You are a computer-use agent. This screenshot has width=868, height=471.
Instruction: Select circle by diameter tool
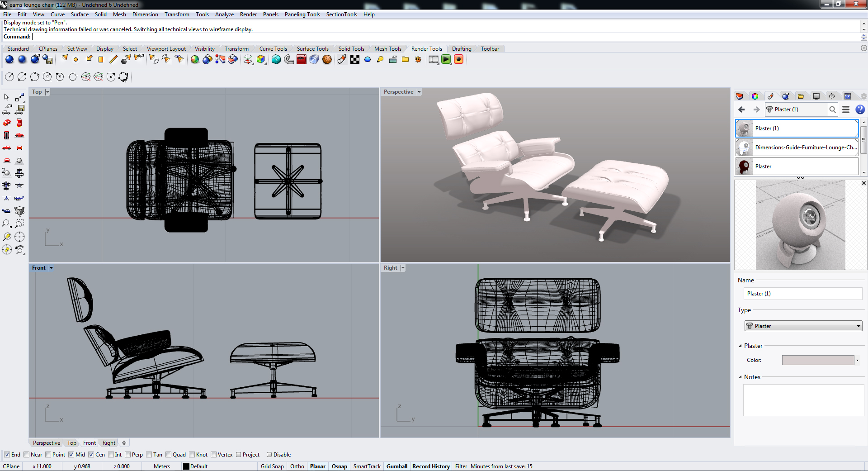22,77
